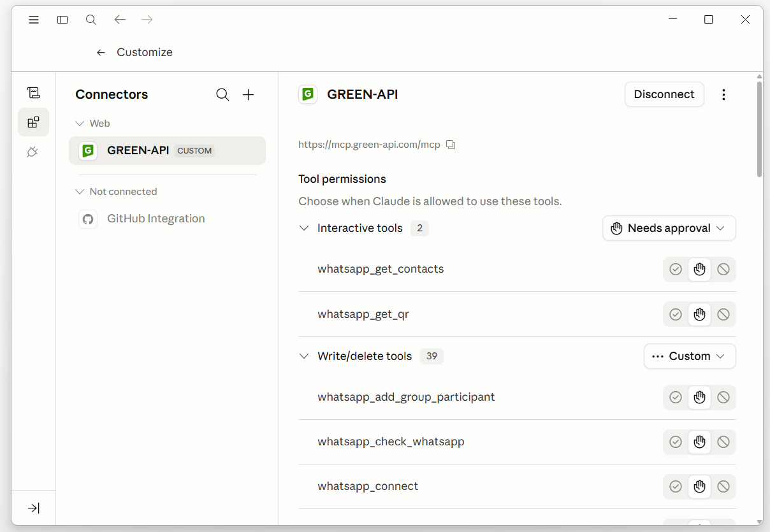The image size is (770, 532).
Task: Click the whatsapp_add_group_participant tool name
Action: 406,397
